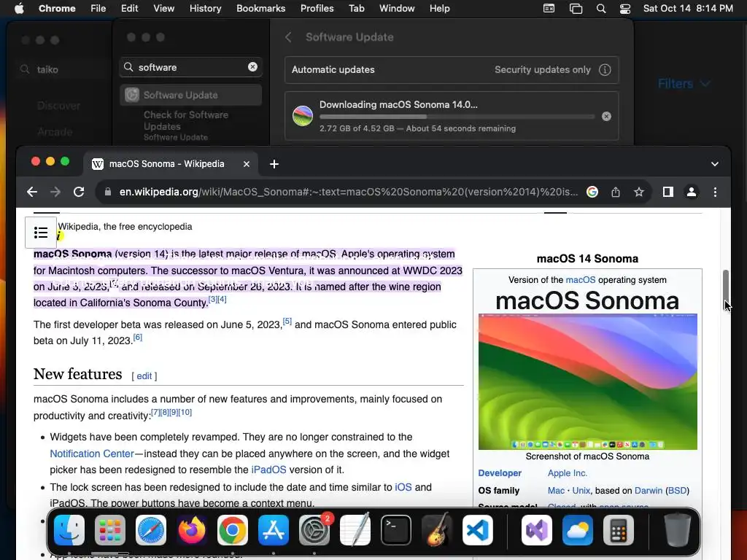Open Apple Inc. developer link
The width and height of the screenshot is (747, 560).
point(568,472)
